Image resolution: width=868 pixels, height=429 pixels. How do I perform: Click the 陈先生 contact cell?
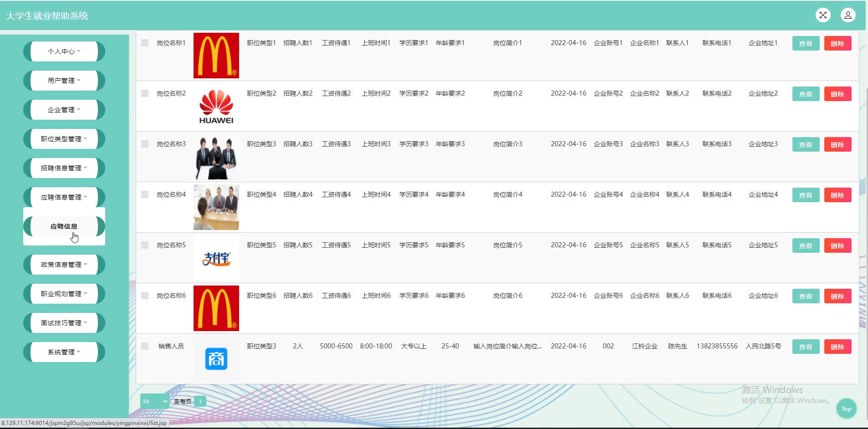[678, 346]
